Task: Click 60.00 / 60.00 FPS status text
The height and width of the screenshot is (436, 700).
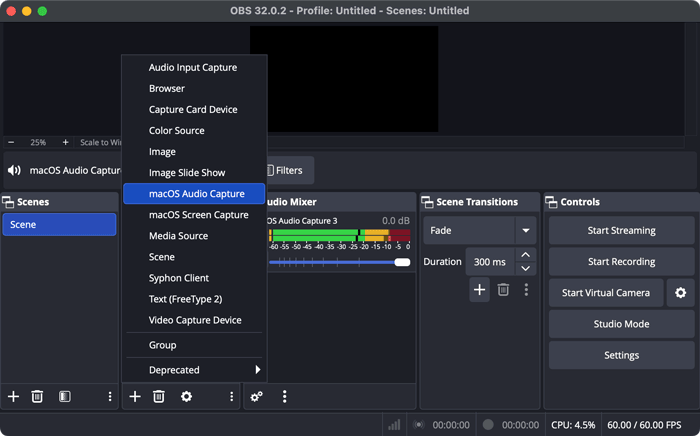Action: point(644,425)
